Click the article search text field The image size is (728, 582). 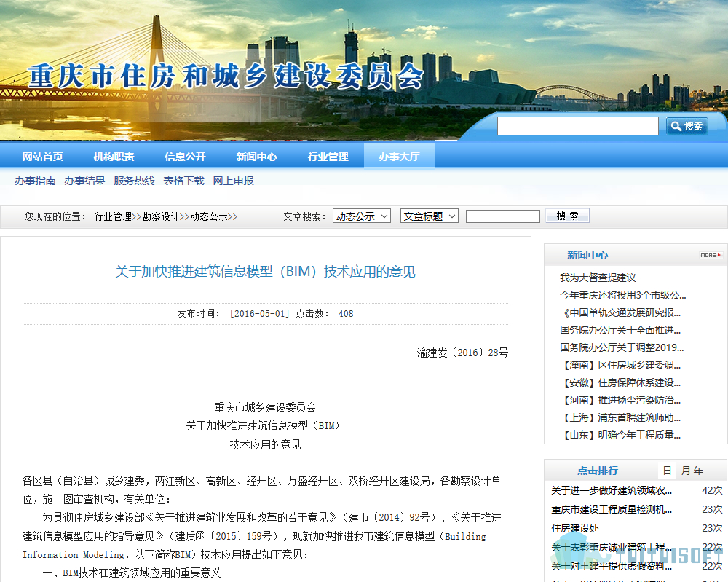(503, 216)
